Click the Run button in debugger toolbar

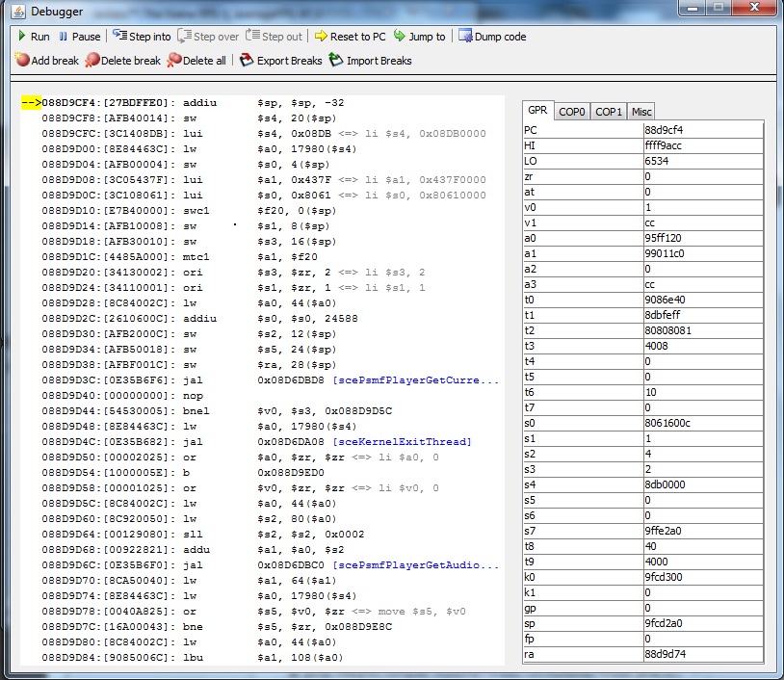[33, 37]
